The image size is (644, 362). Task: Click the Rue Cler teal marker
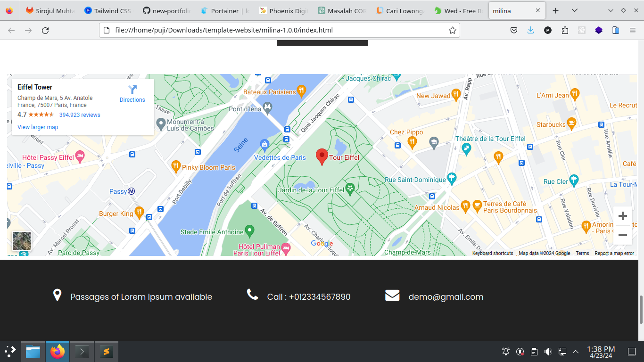pos(574,181)
